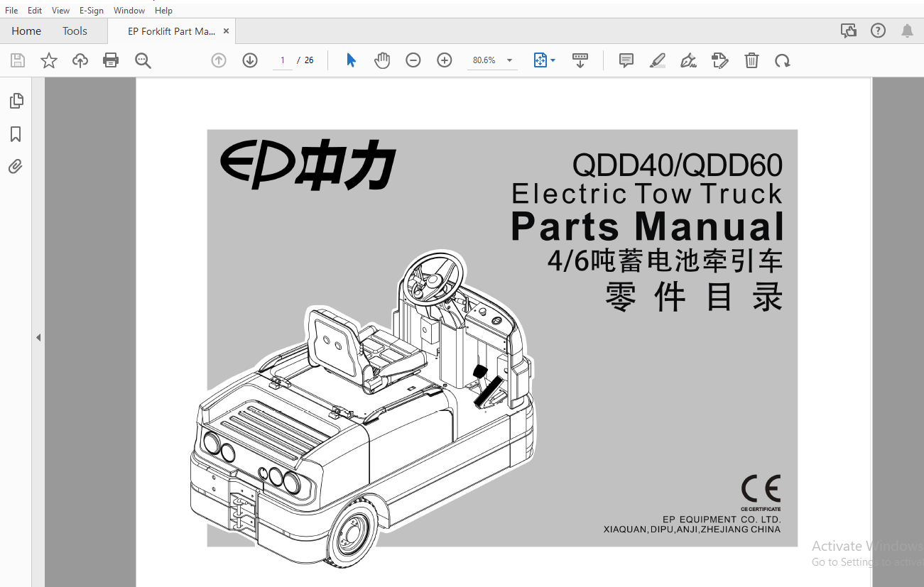Image resolution: width=924 pixels, height=587 pixels.
Task: Open the View menu
Action: (x=61, y=11)
